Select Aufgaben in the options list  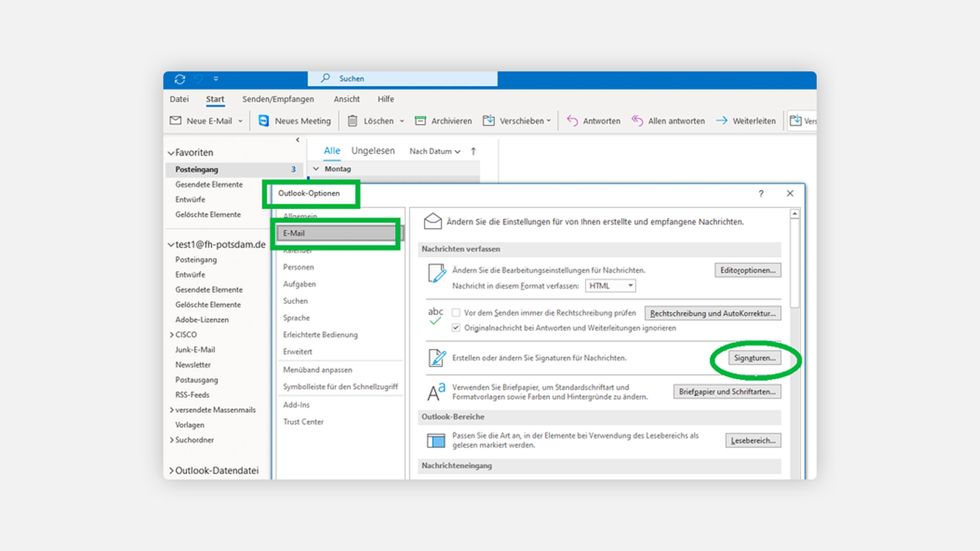[x=299, y=284]
